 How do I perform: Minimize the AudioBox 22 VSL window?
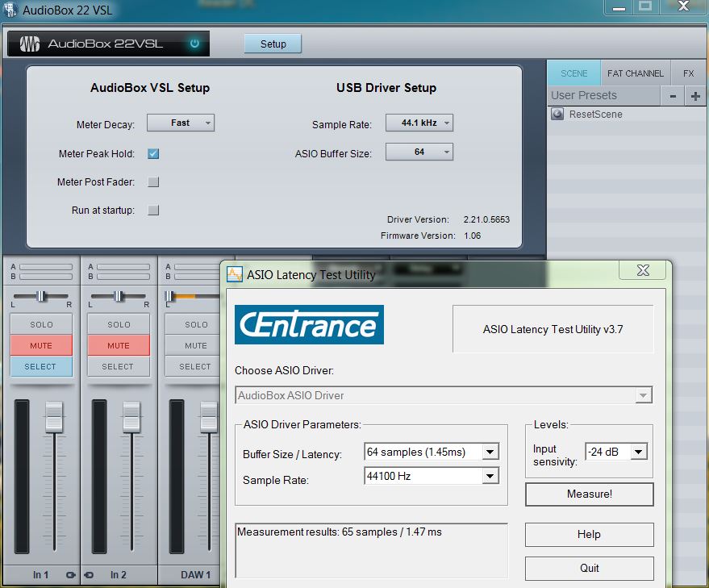click(x=619, y=8)
